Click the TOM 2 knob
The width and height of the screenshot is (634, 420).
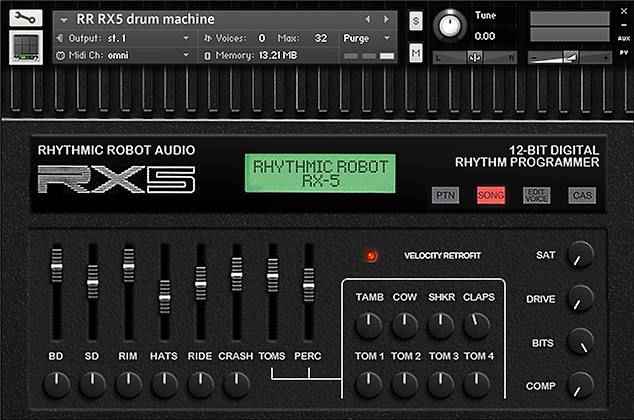click(405, 385)
